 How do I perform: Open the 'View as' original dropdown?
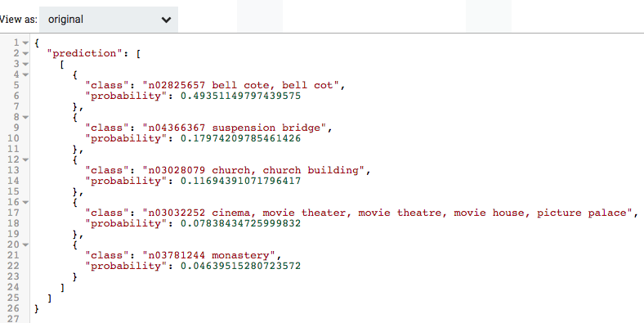coord(109,20)
